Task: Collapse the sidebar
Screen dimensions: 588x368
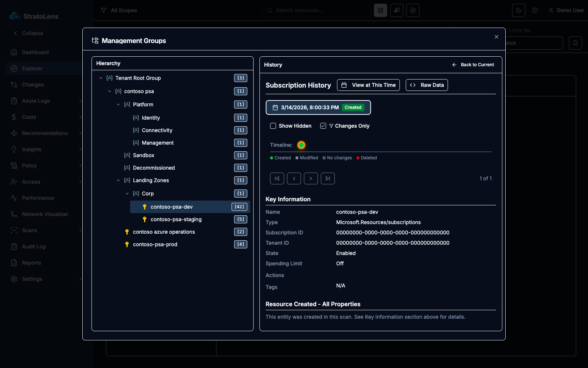Action: pos(28,33)
